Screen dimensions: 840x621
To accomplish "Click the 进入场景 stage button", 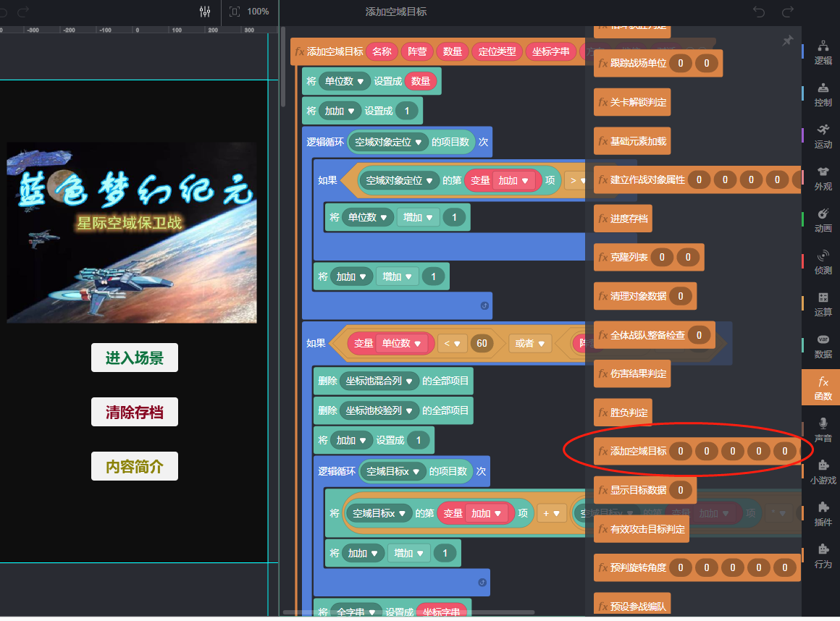I will pyautogui.click(x=135, y=358).
